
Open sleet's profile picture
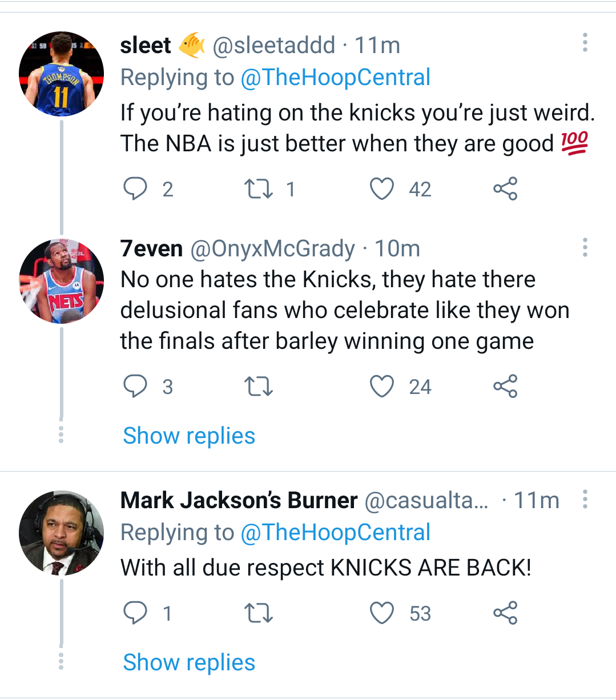(61, 73)
